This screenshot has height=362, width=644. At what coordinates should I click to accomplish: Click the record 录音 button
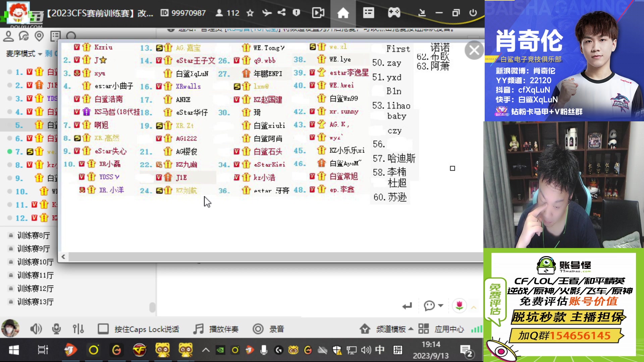tap(268, 329)
